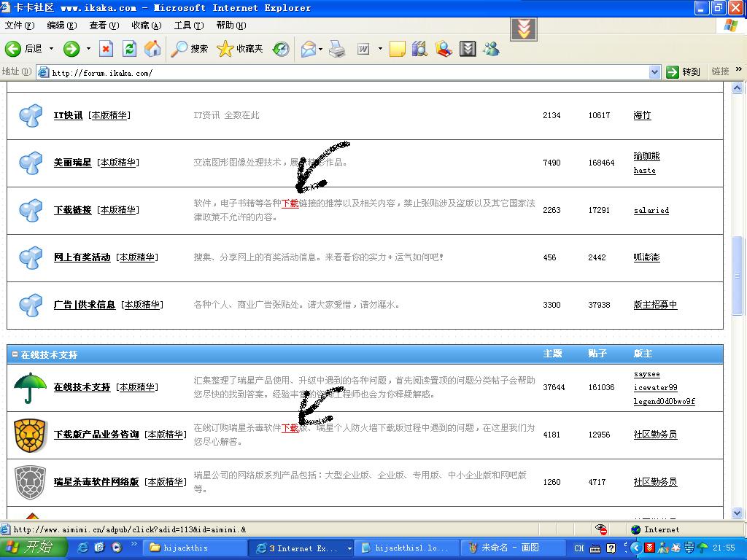Switch to 未命名 - 画图 taskbar button
747x560 pixels.
click(513, 548)
